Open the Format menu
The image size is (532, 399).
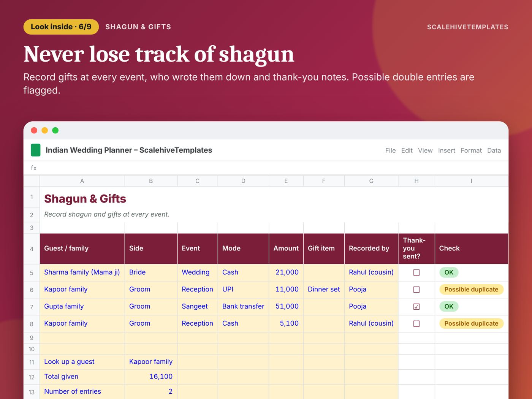[471, 150]
